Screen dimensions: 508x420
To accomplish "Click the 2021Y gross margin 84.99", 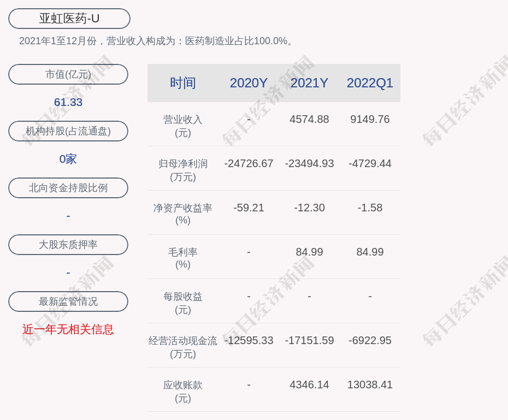I will [309, 252].
